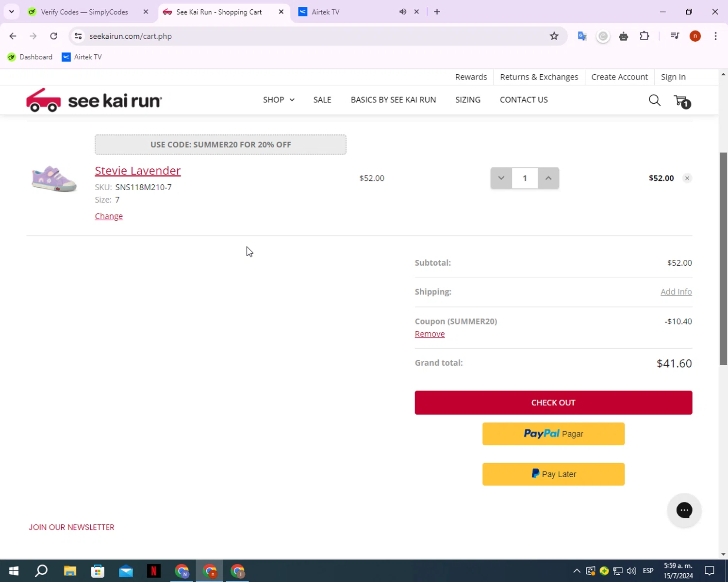This screenshot has width=728, height=582.
Task: Remove the SUMMER20 coupon
Action: 430,334
